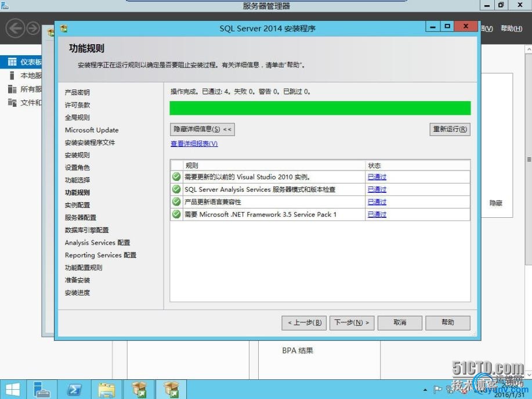This screenshot has width=532, height=399.
Task: Select 安装进度 step in sidebar
Action: [77, 293]
